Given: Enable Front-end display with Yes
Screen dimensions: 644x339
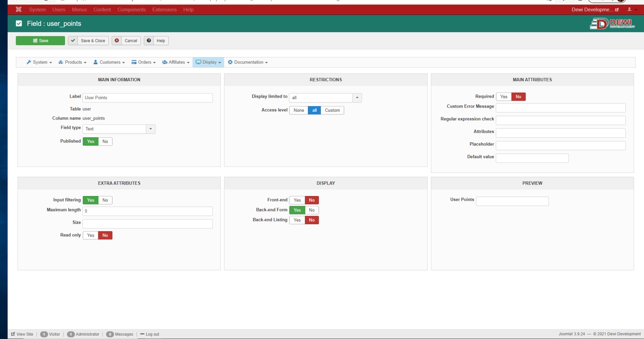Looking at the screenshot, I should click(x=297, y=200).
